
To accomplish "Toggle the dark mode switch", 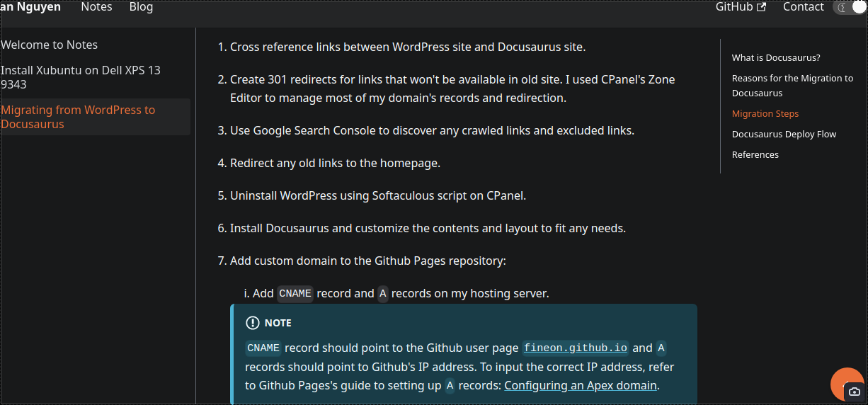I will click(x=850, y=7).
